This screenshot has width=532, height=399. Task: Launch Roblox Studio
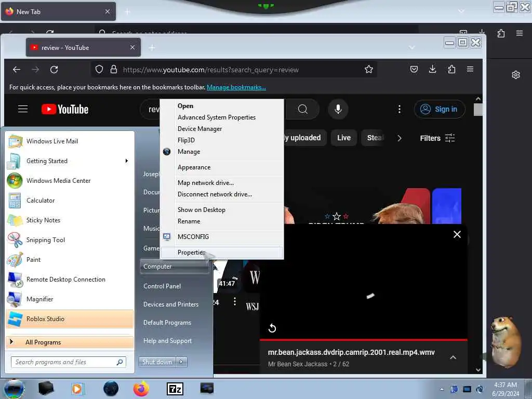[x=70, y=318]
